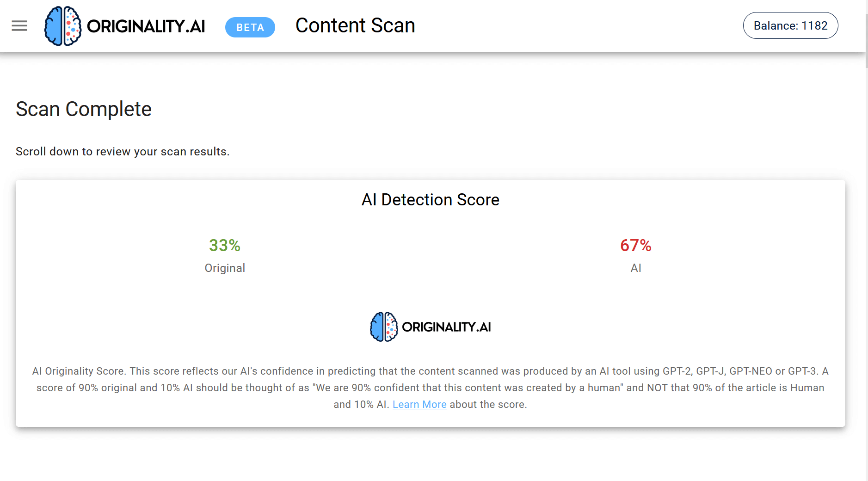Open the hamburger navigation menu
This screenshot has height=481, width=868.
(19, 26)
